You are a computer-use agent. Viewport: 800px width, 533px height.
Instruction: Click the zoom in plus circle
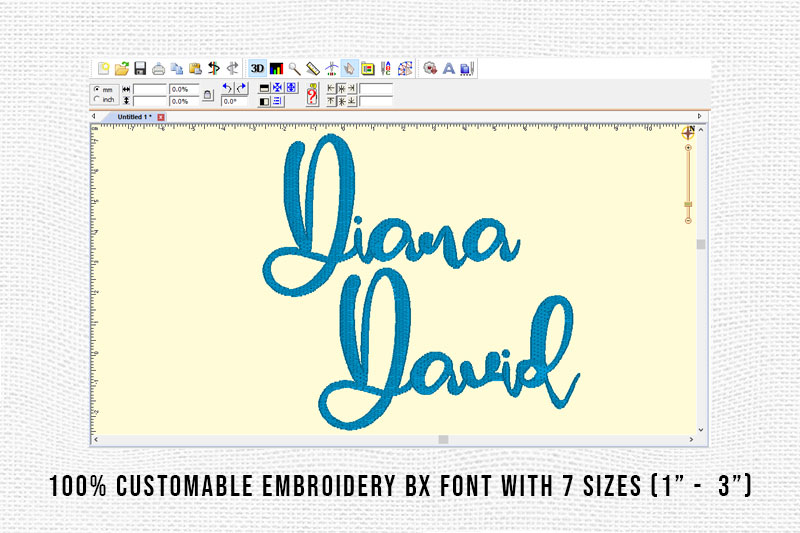pos(688,147)
